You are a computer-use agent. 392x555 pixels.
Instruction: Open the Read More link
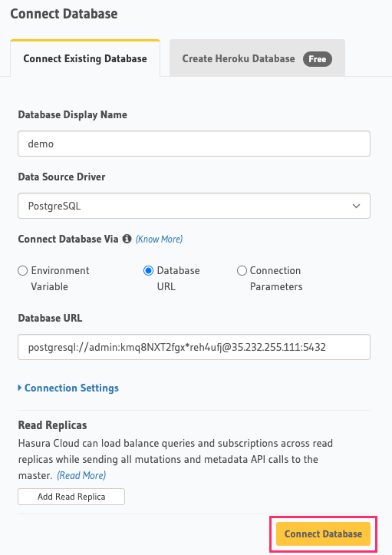click(81, 475)
